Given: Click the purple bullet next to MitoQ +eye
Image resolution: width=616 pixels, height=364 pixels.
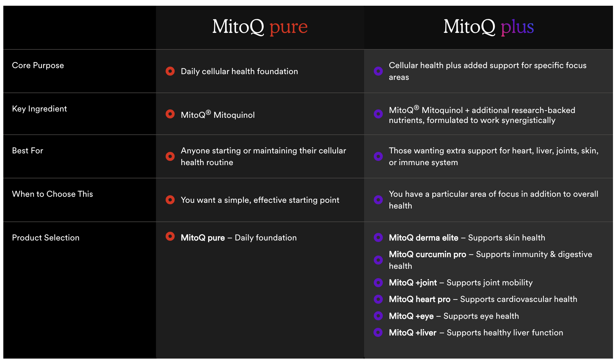Looking at the screenshot, I should (378, 316).
